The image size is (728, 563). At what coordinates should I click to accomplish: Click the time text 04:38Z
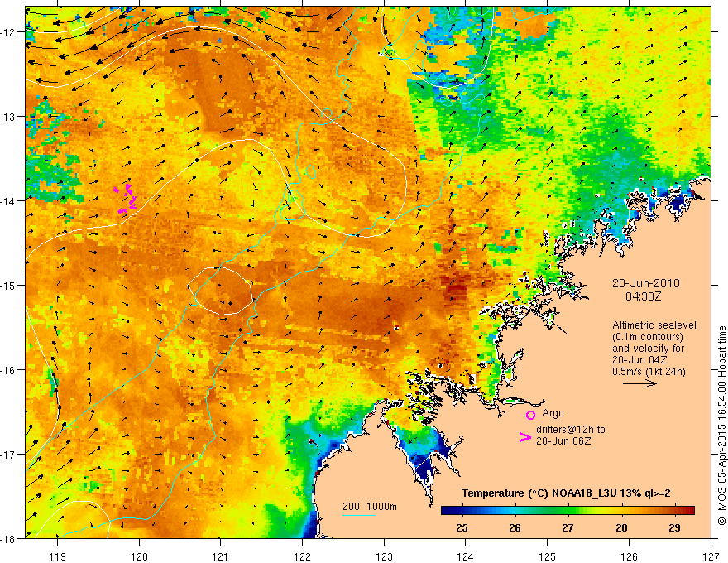coord(643,296)
